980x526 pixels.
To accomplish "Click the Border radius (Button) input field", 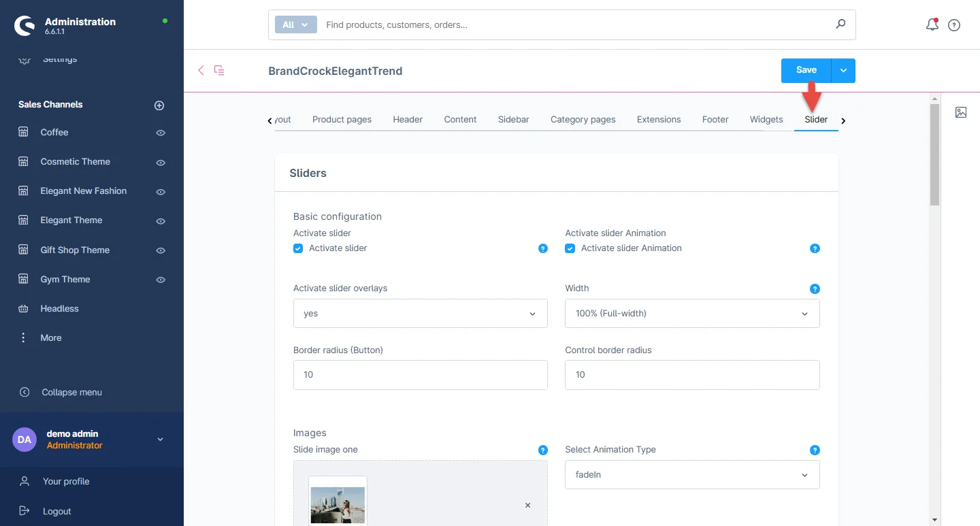I will (420, 375).
